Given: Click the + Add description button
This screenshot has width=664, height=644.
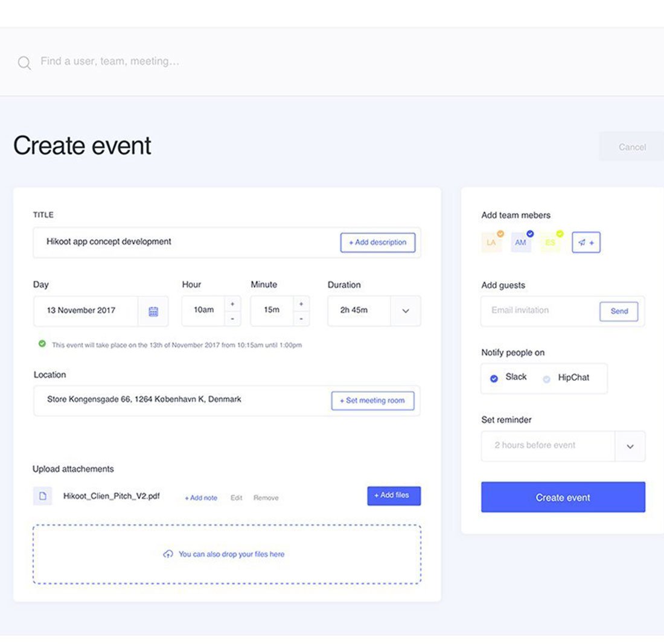Looking at the screenshot, I should pos(377,243).
